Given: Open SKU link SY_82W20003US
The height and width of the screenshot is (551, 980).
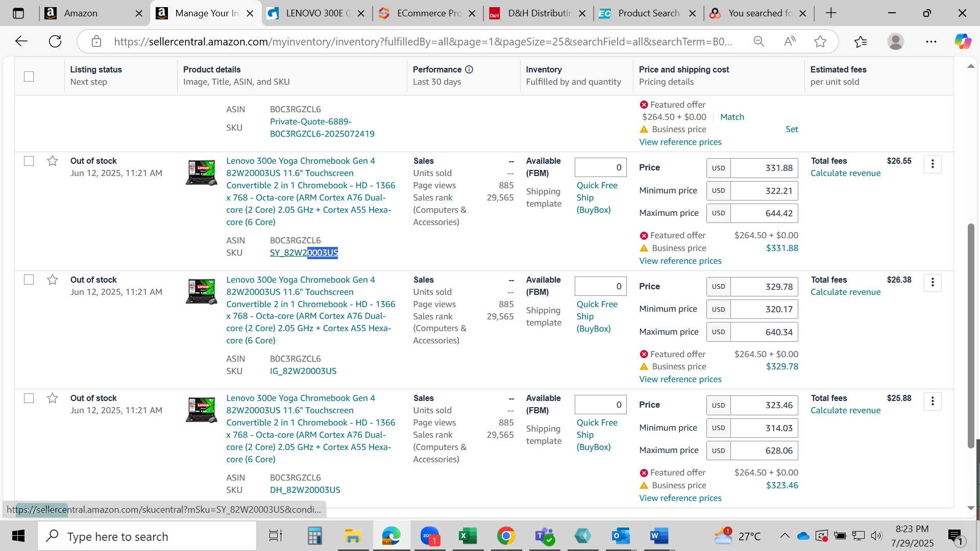Looking at the screenshot, I should pyautogui.click(x=304, y=253).
